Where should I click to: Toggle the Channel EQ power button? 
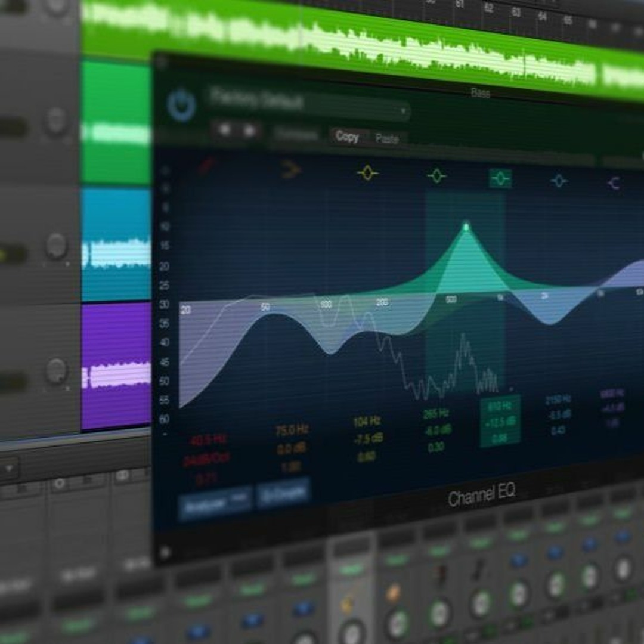click(182, 106)
